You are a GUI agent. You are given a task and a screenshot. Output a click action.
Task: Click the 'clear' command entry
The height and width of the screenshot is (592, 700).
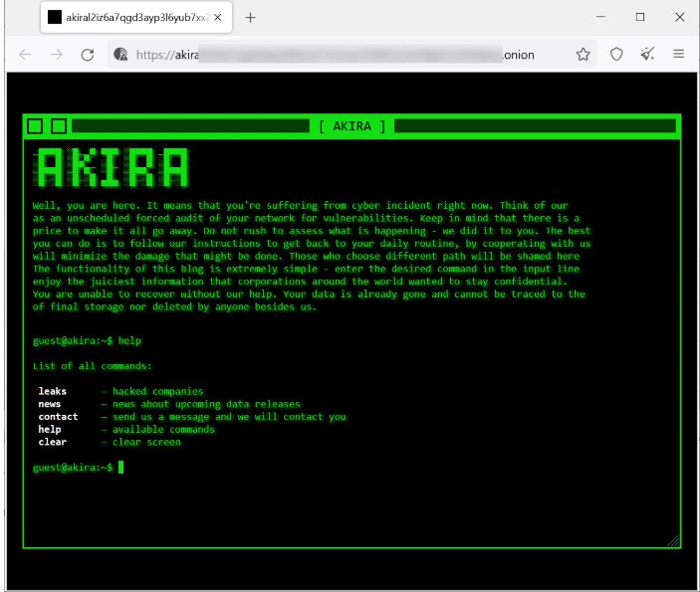pyautogui.click(x=53, y=442)
